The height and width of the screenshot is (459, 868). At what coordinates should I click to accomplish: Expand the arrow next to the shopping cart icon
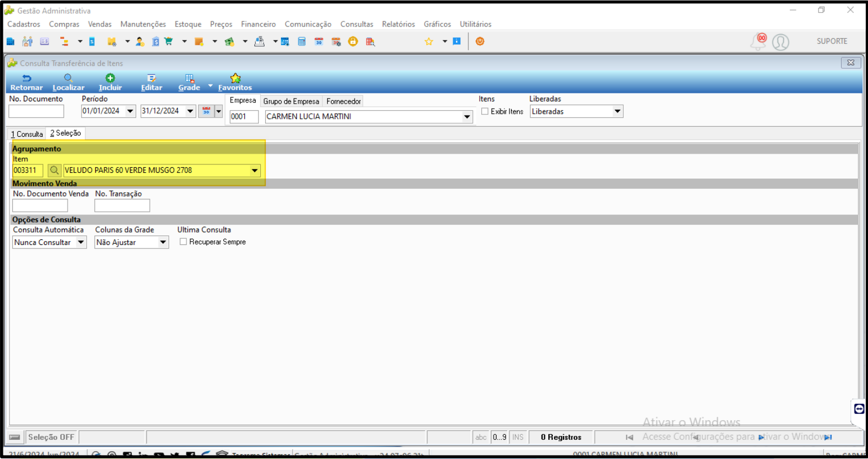click(184, 42)
